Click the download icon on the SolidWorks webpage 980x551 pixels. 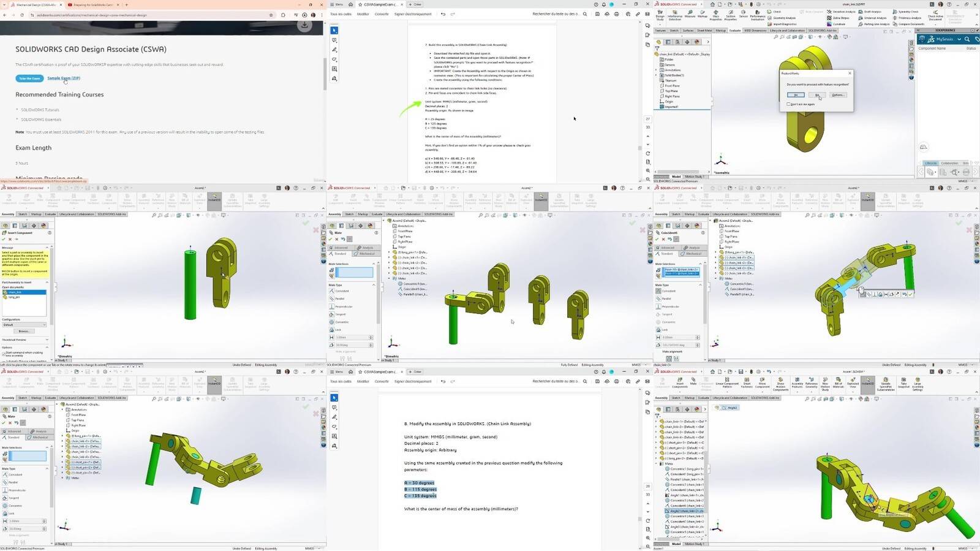(304, 25)
